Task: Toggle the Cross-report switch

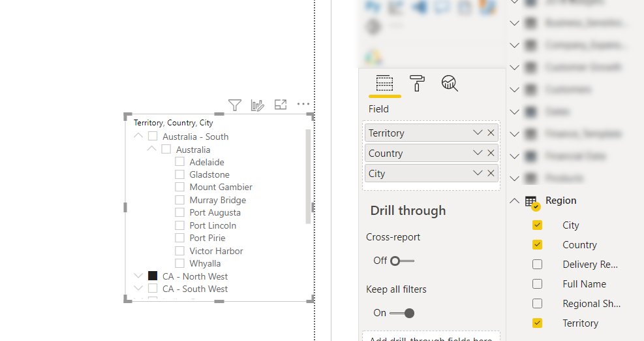Action: point(402,261)
